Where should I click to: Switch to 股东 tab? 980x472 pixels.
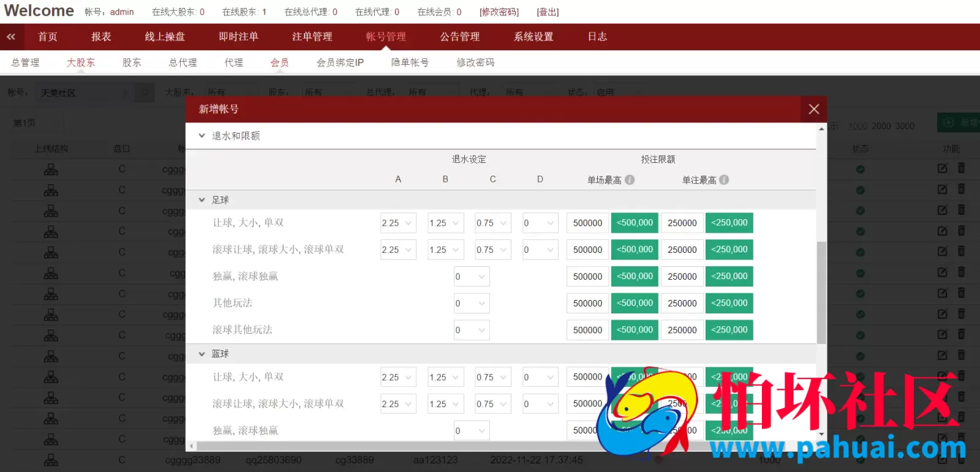point(132,62)
